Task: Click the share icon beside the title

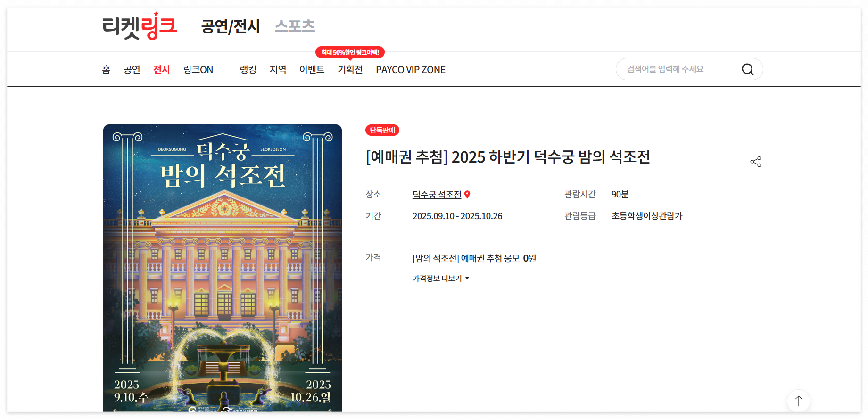Action: (756, 162)
